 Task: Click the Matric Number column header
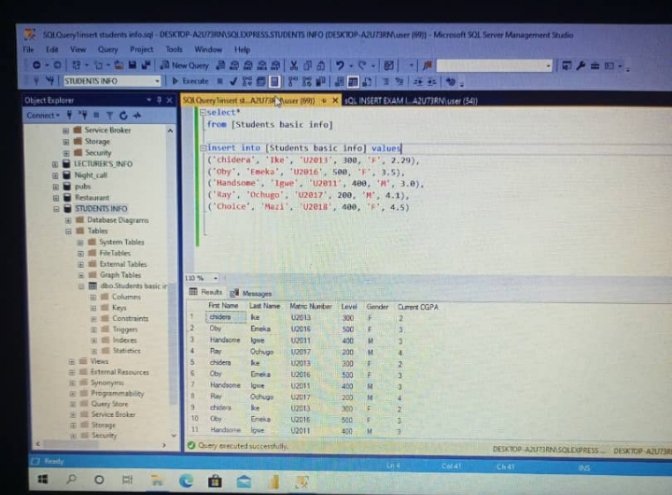coord(311,306)
